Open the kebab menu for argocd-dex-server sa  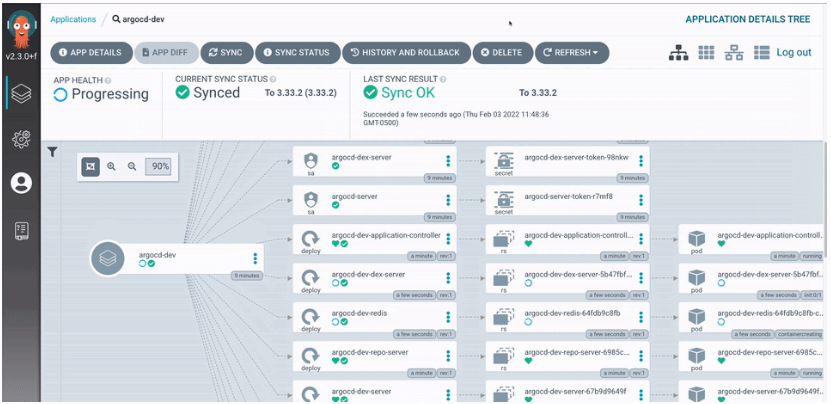448,161
